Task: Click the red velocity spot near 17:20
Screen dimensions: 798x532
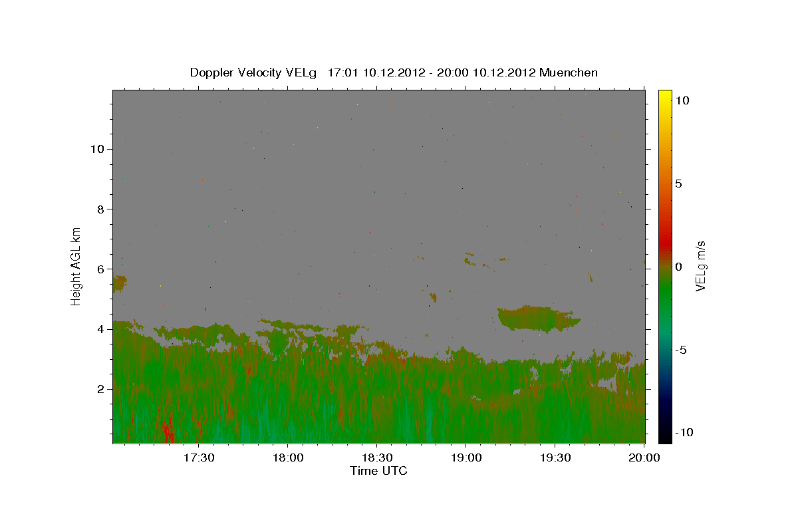Action: (167, 429)
